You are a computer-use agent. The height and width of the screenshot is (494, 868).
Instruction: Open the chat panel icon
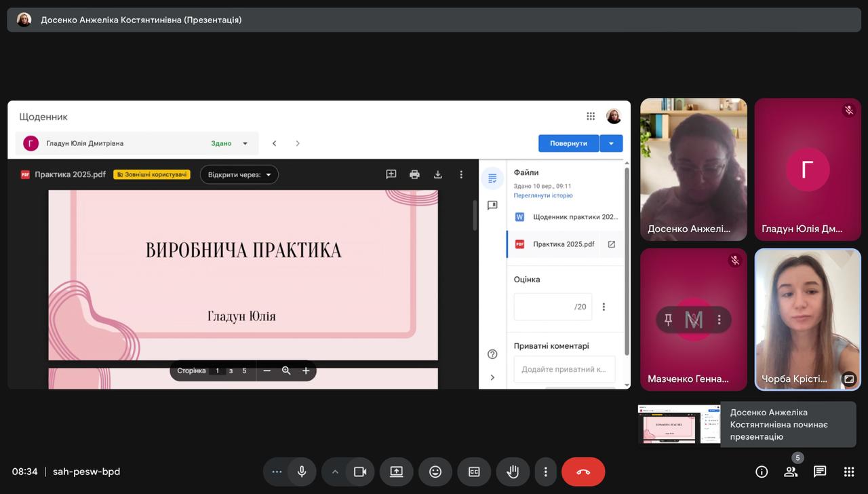click(x=819, y=472)
